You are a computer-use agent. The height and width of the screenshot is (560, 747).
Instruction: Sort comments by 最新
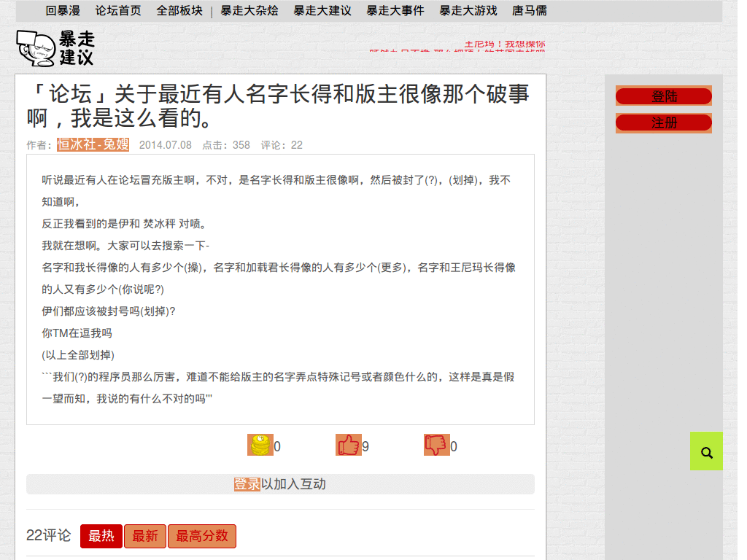coord(145,536)
